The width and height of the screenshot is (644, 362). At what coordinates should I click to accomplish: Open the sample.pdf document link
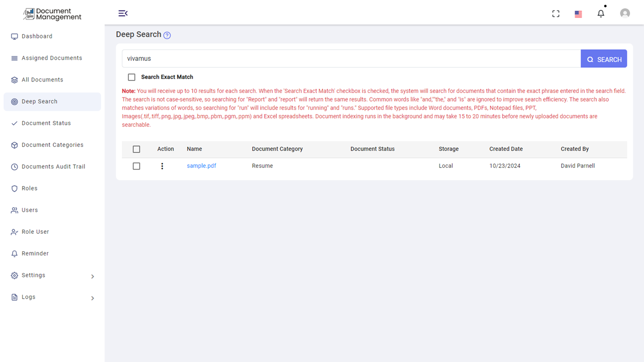[201, 165]
